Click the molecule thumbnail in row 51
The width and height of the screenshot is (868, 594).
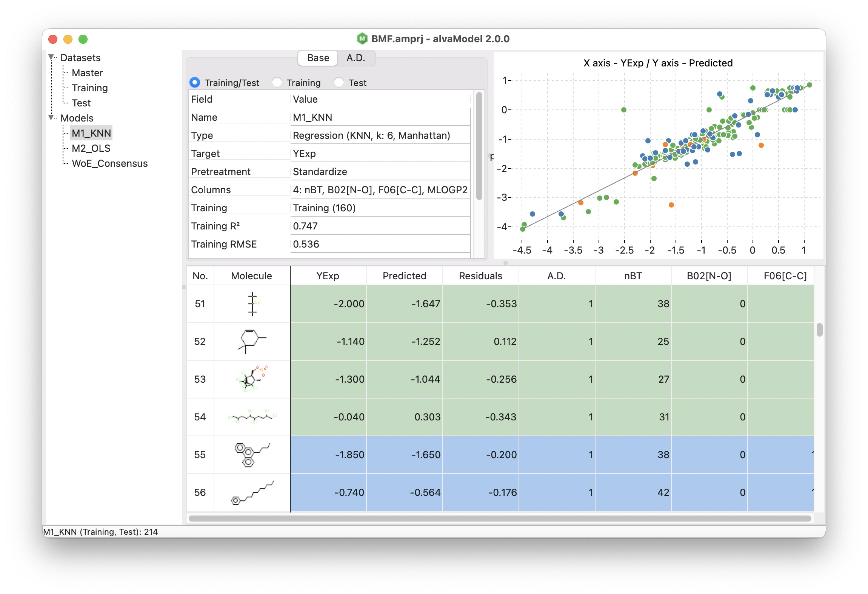coord(252,304)
